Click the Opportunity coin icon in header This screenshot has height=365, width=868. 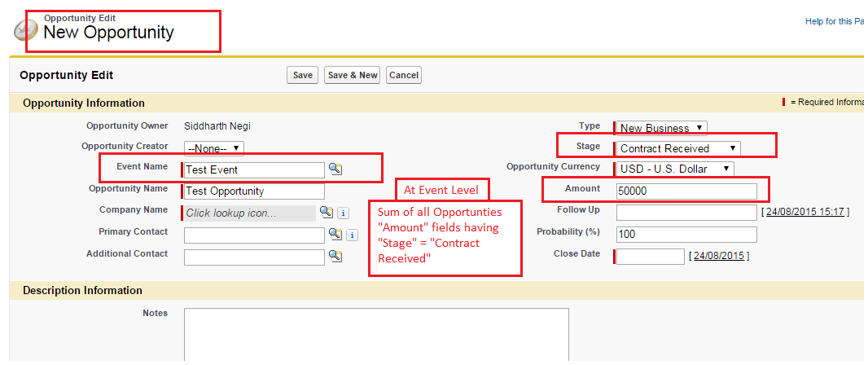click(x=25, y=30)
